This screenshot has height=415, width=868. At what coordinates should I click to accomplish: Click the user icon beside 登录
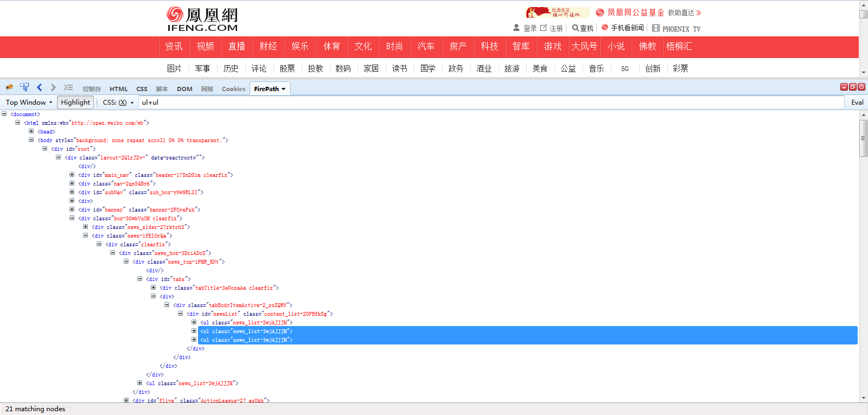(x=516, y=27)
